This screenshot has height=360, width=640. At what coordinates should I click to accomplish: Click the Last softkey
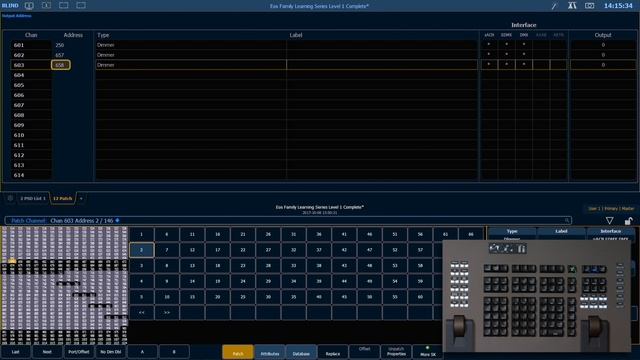pyautogui.click(x=16, y=352)
